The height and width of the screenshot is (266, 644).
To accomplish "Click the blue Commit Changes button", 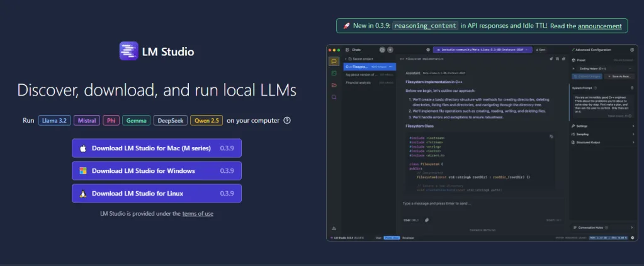I will pyautogui.click(x=587, y=76).
